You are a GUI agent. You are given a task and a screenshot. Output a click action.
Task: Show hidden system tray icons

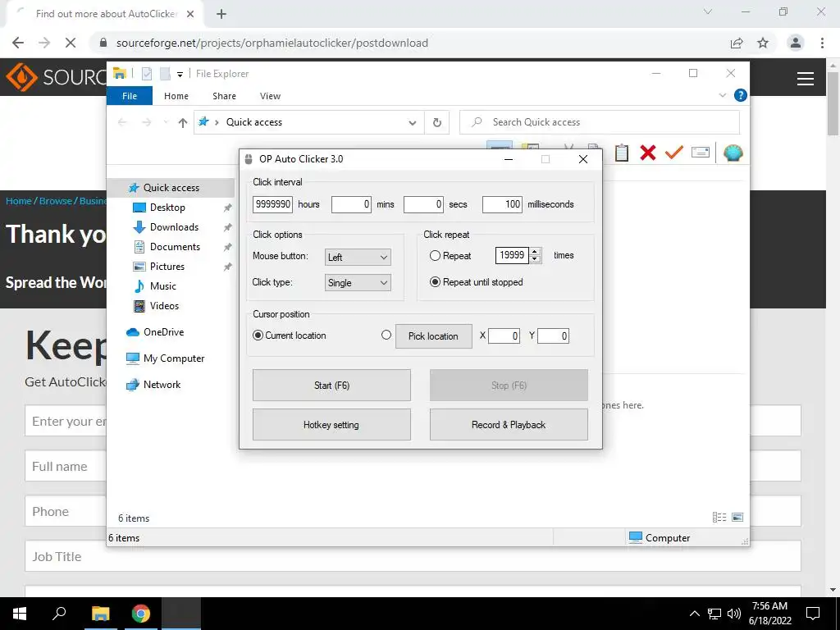[x=694, y=614]
